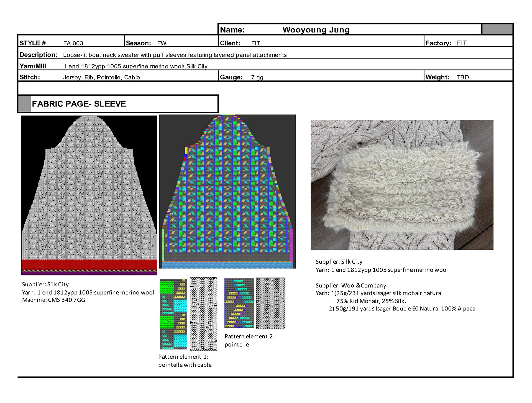The image size is (532, 403).
Task: Click the FABRIC PAGE- SLEEVE heading
Action: pos(79,104)
